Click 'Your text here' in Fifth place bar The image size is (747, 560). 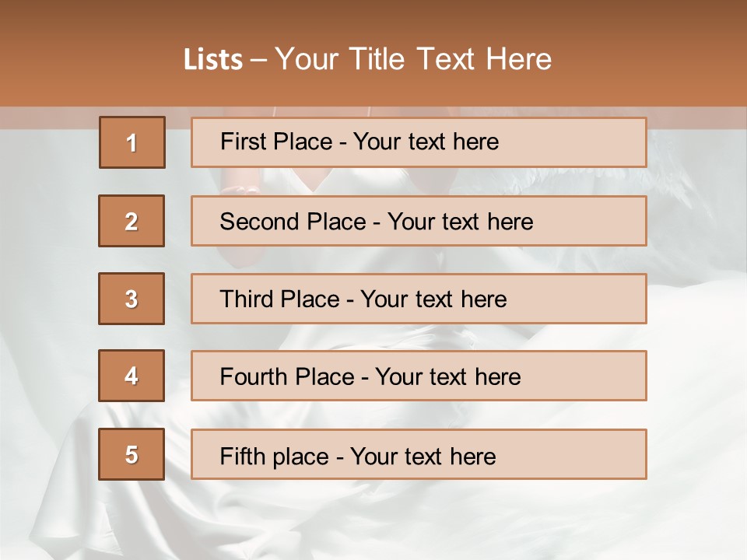[423, 457]
